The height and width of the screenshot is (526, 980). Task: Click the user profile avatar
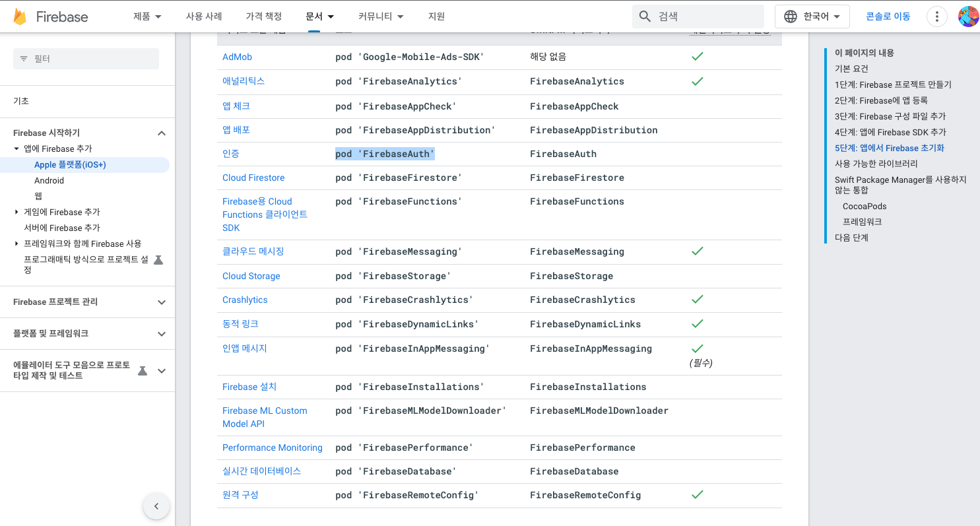pos(967,16)
